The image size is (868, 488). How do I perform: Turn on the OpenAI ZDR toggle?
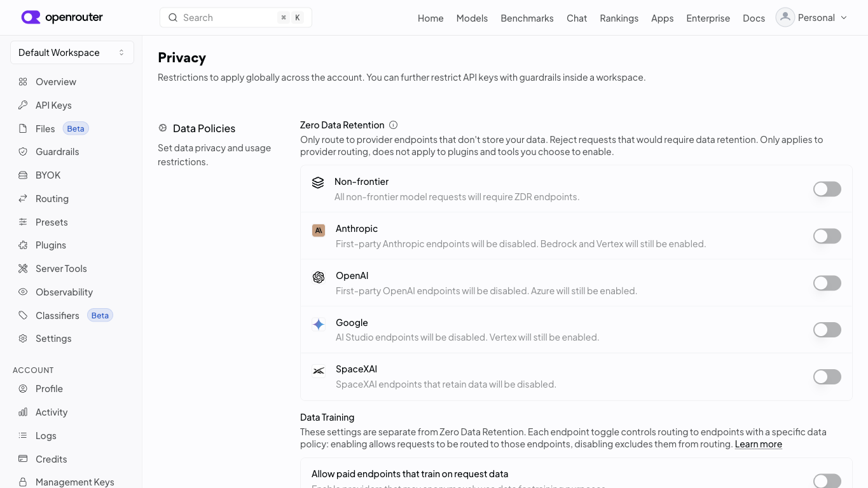click(x=827, y=283)
